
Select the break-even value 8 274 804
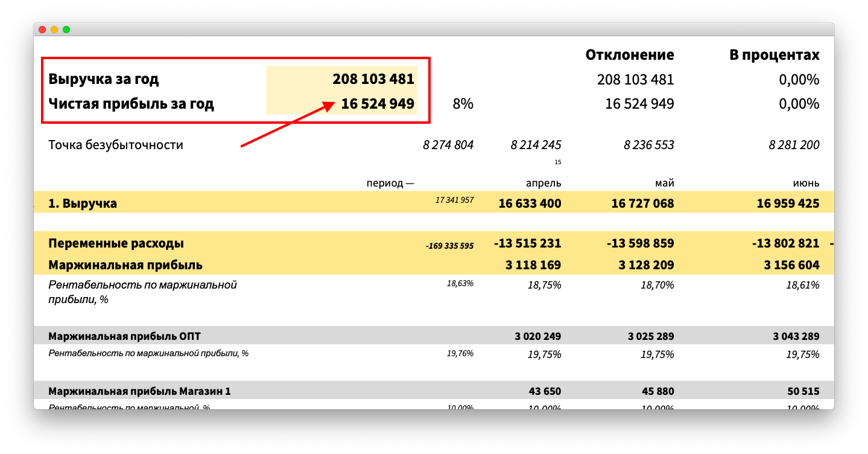coord(448,145)
